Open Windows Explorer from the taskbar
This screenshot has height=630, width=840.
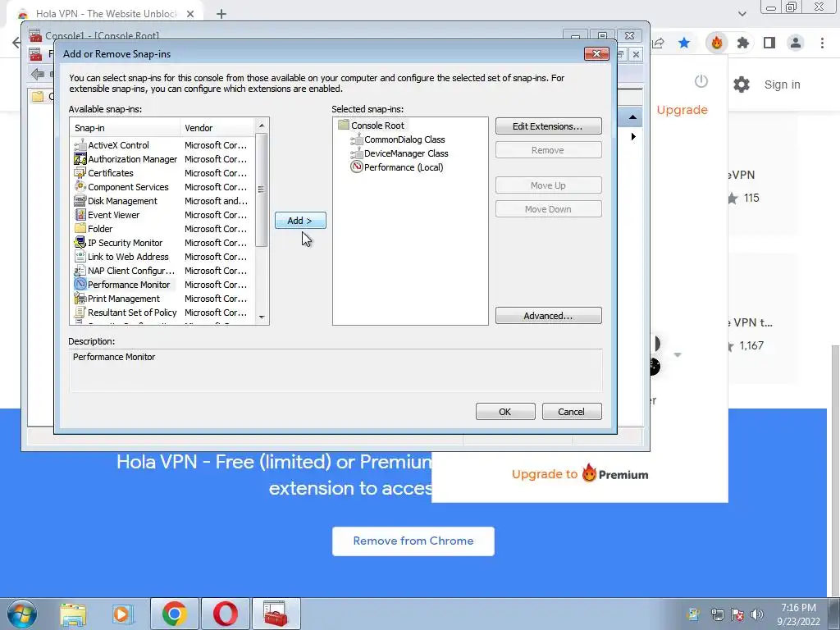click(x=73, y=614)
